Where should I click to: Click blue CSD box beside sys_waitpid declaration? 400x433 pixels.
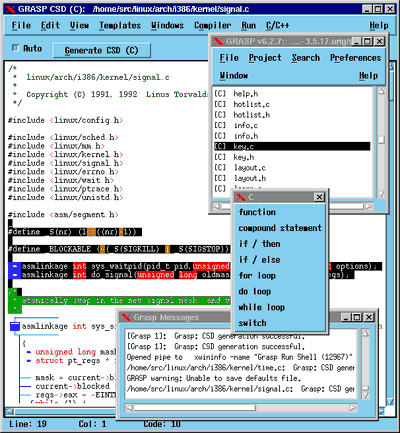tap(14, 266)
